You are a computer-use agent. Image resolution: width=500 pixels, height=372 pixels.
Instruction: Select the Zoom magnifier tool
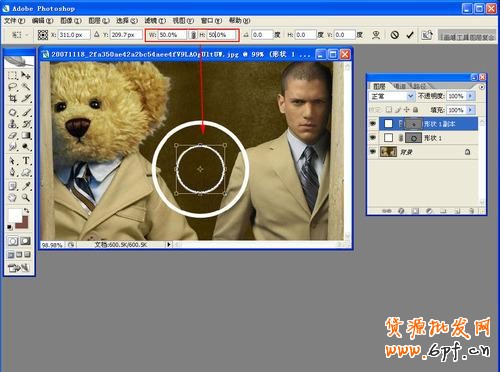(26, 198)
